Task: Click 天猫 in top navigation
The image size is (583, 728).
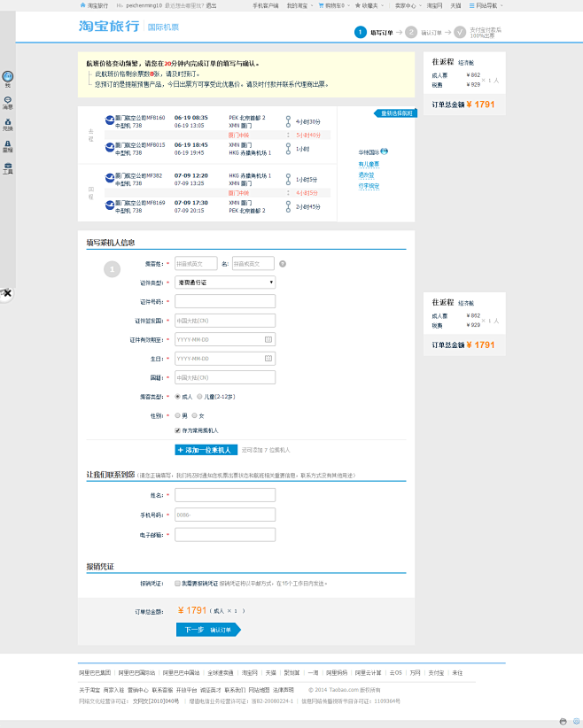Action: (x=455, y=5)
